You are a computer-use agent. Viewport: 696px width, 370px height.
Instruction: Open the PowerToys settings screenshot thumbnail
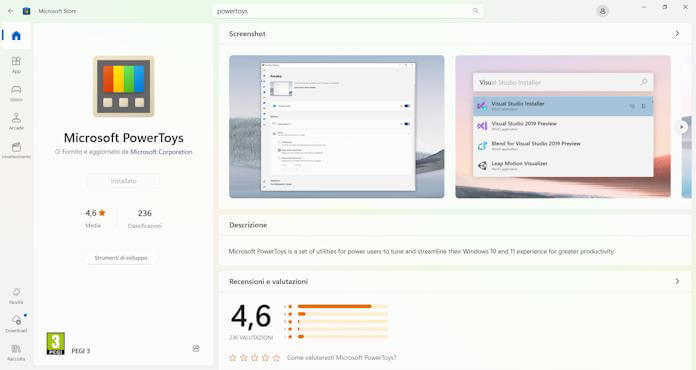pyautogui.click(x=336, y=126)
